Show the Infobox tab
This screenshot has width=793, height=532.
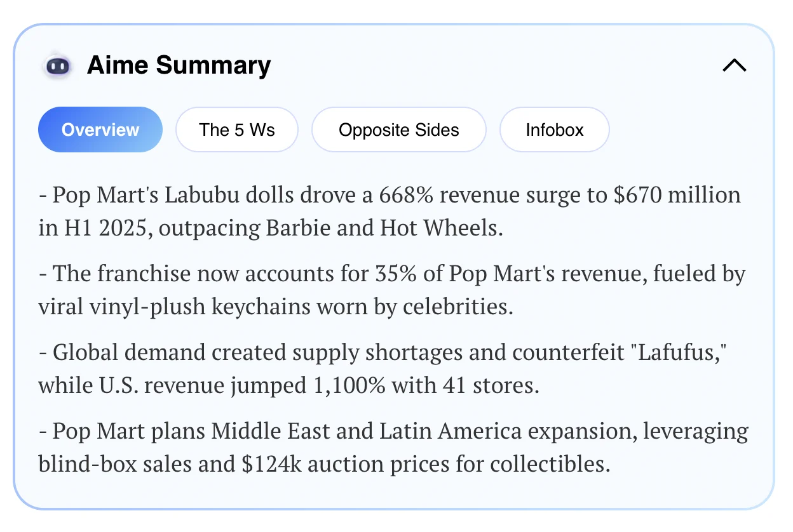pyautogui.click(x=555, y=130)
